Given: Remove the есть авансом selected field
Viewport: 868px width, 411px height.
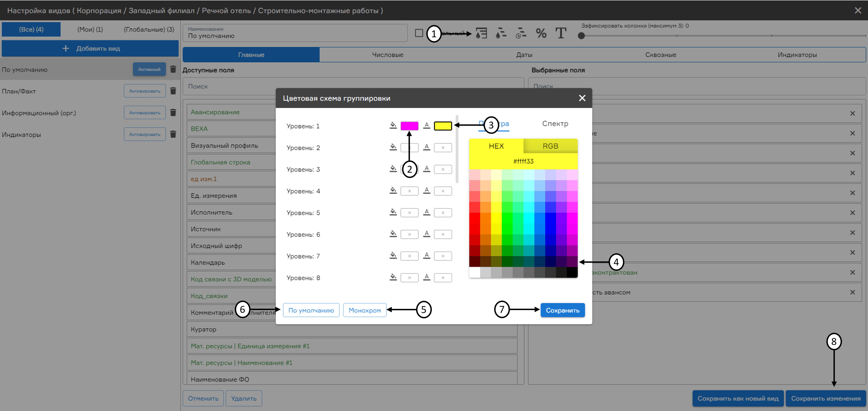Looking at the screenshot, I should pyautogui.click(x=852, y=292).
